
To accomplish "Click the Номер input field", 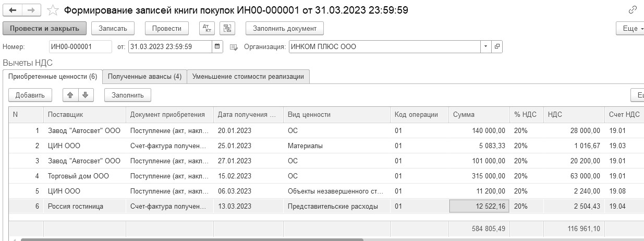I will click(80, 46).
